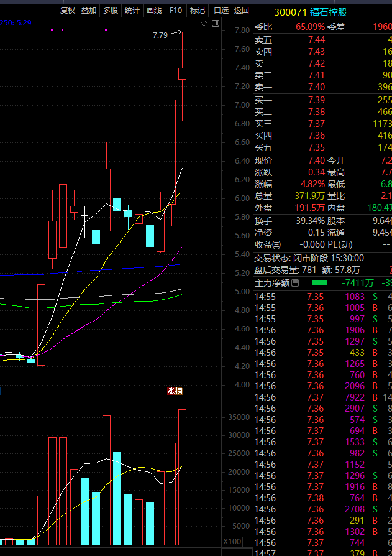
Task: Open the F10 company info page
Action: [176, 11]
